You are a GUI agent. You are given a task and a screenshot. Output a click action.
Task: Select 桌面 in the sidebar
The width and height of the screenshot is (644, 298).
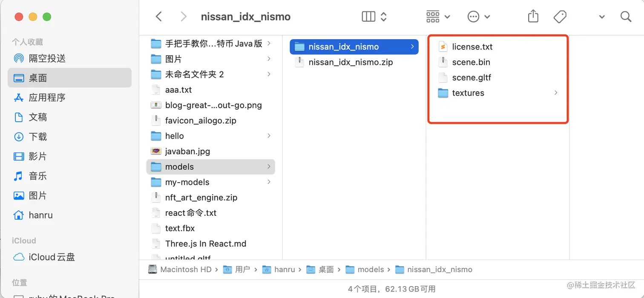click(69, 78)
